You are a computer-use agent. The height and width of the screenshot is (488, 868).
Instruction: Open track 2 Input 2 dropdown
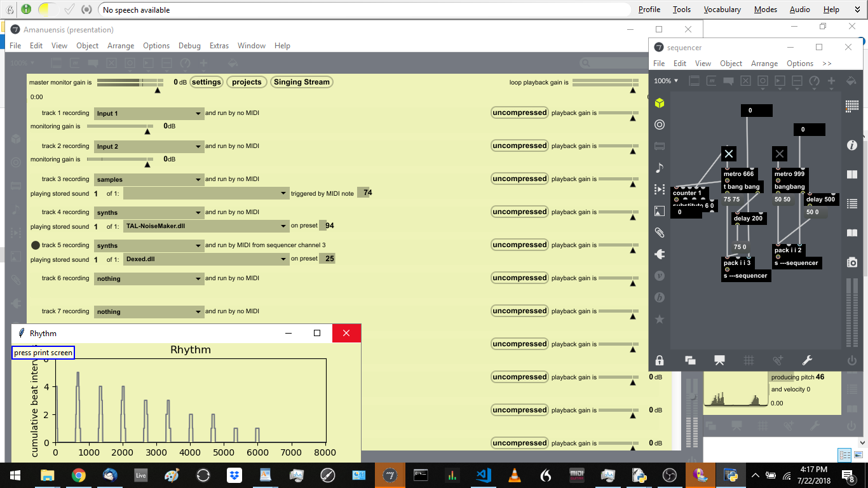148,146
